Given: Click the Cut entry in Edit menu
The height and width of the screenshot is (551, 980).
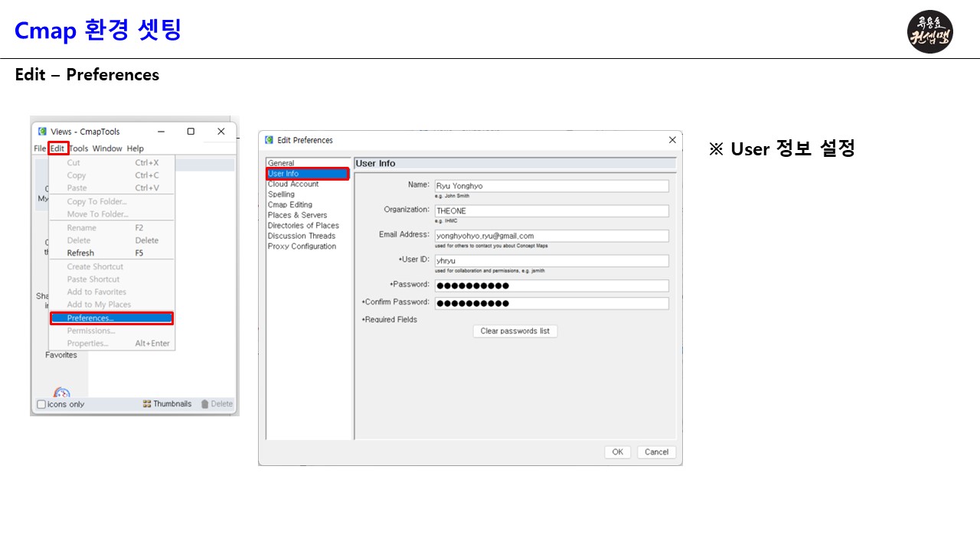Looking at the screenshot, I should tap(112, 163).
